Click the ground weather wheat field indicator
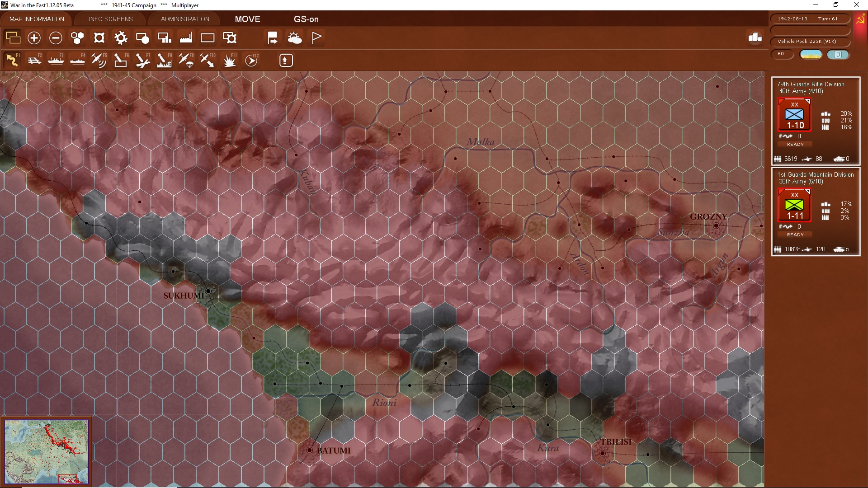 811,54
